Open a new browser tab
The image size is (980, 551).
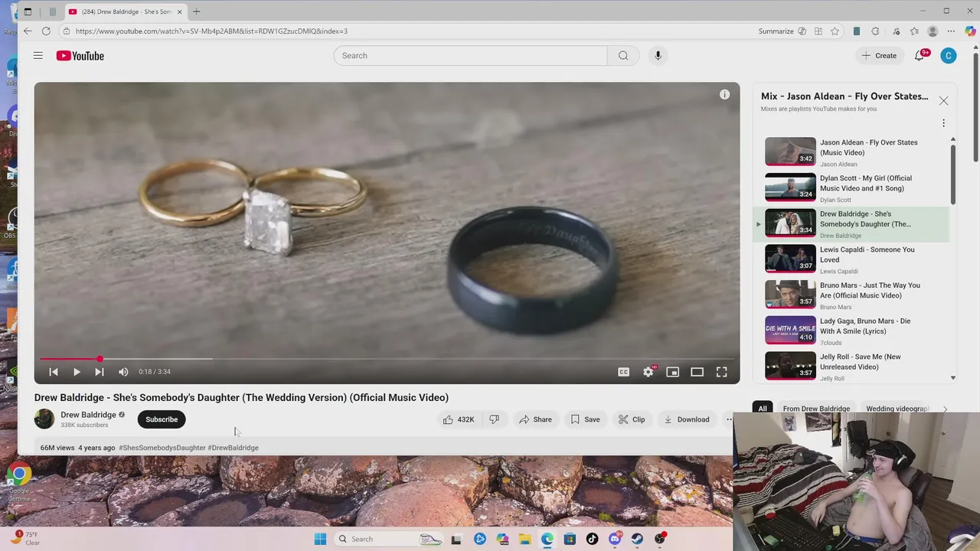point(196,11)
